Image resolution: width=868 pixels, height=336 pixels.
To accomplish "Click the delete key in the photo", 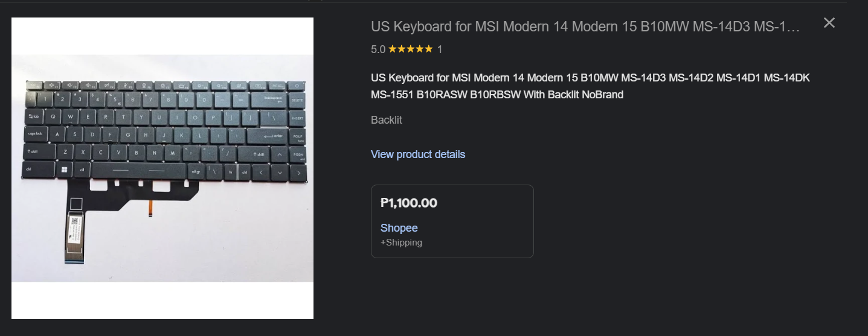I will [297, 100].
